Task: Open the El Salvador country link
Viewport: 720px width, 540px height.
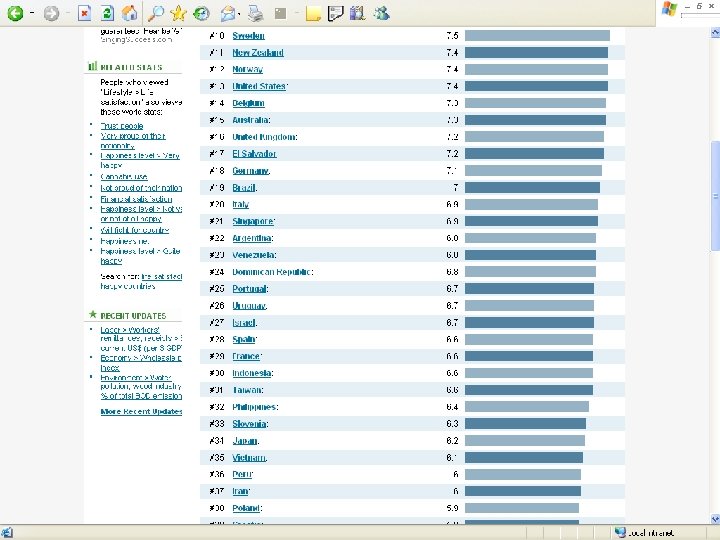Action: [254, 154]
